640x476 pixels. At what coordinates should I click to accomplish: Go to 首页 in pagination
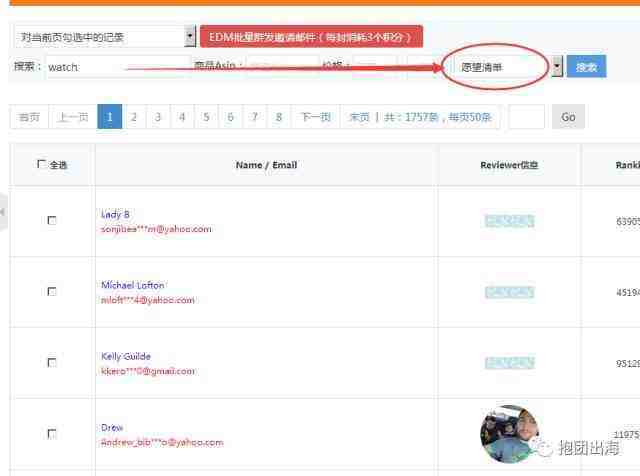click(x=29, y=117)
